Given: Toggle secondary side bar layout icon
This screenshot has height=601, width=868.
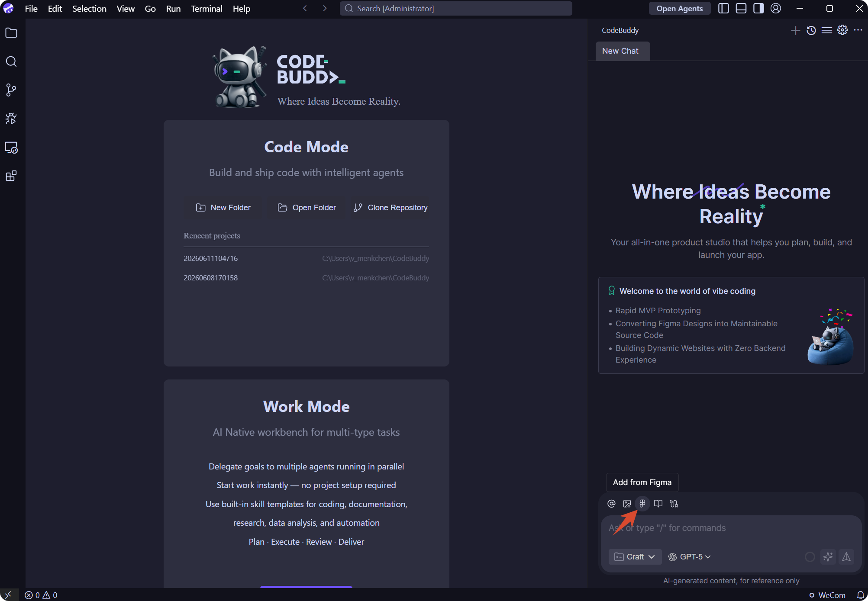Looking at the screenshot, I should (758, 9).
